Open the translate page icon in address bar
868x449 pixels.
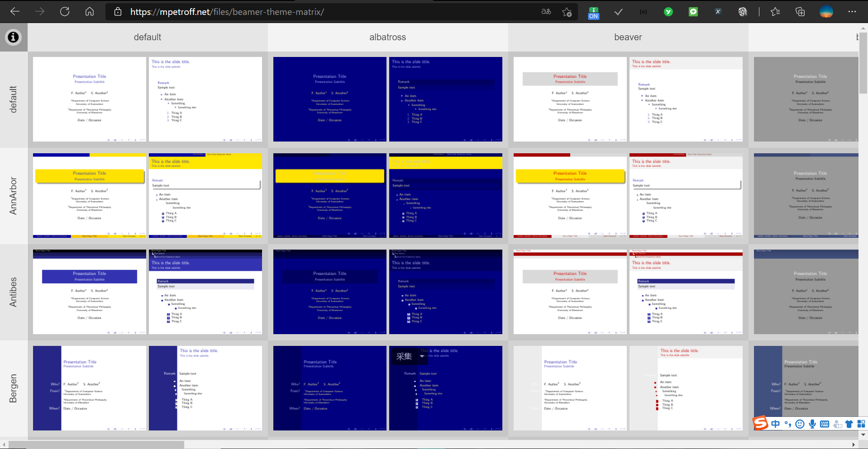(x=546, y=12)
